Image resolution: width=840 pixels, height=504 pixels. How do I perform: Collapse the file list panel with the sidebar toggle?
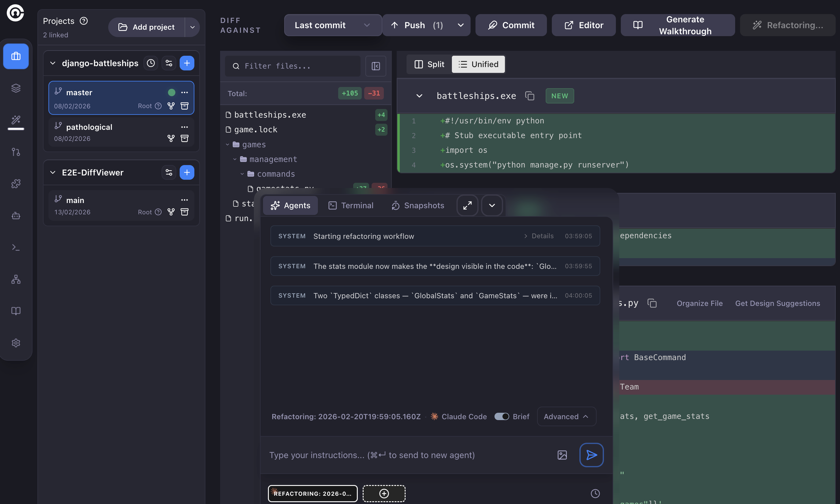(x=376, y=66)
